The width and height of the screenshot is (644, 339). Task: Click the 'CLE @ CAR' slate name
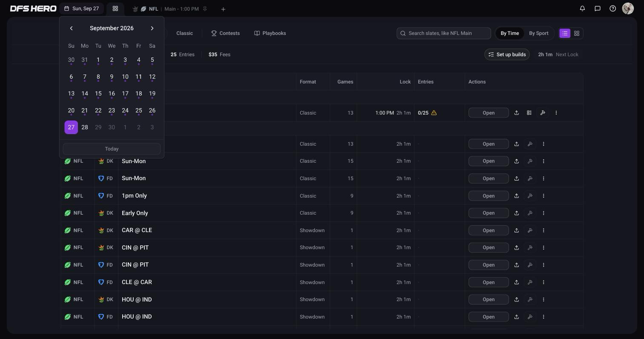[x=137, y=282]
